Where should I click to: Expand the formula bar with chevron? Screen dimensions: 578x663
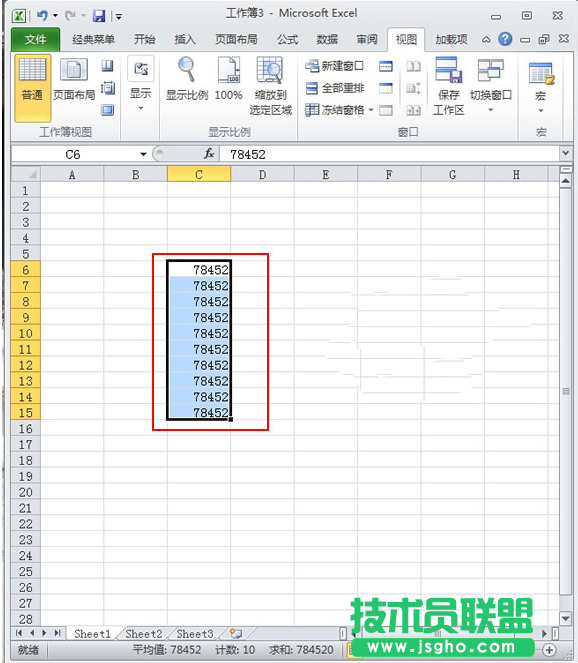click(566, 153)
